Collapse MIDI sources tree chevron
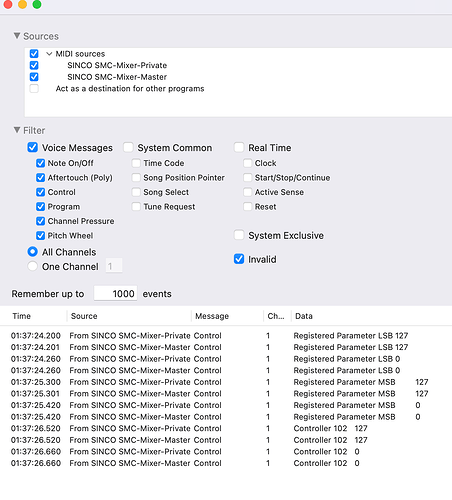 click(49, 54)
